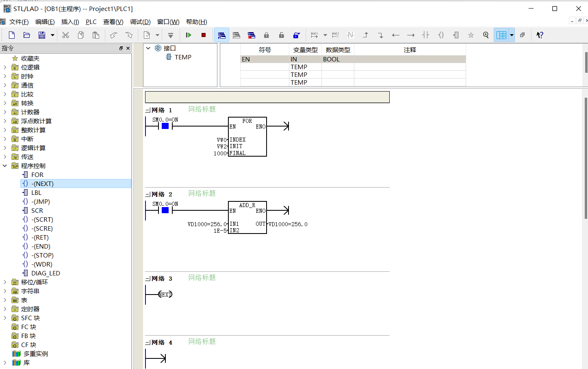Expand the 位逻辑 instruction folder
The image size is (588, 369).
tap(5, 68)
